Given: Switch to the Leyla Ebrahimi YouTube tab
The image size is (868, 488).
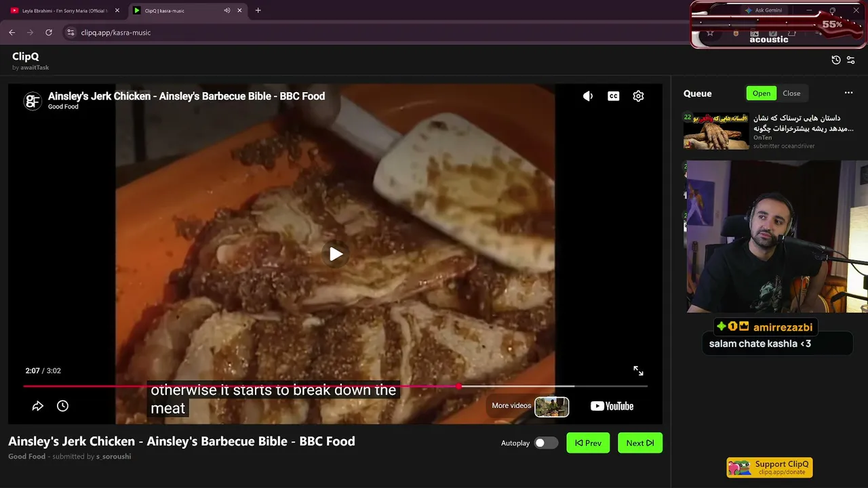Looking at the screenshot, I should [64, 11].
